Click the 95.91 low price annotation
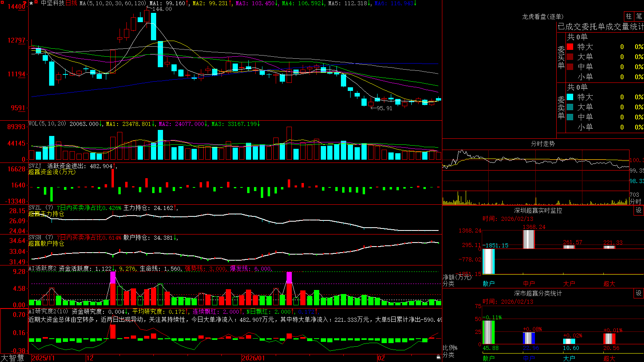644x362 pixels. 384,108
